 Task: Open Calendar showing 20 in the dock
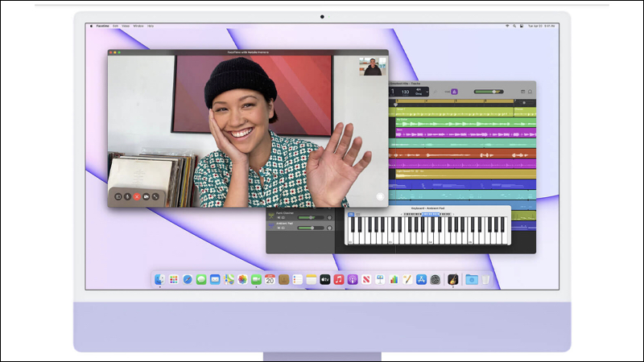pos(270,279)
